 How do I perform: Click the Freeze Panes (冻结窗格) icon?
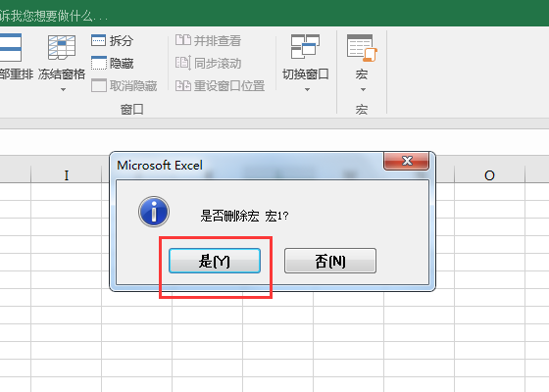click(x=62, y=47)
